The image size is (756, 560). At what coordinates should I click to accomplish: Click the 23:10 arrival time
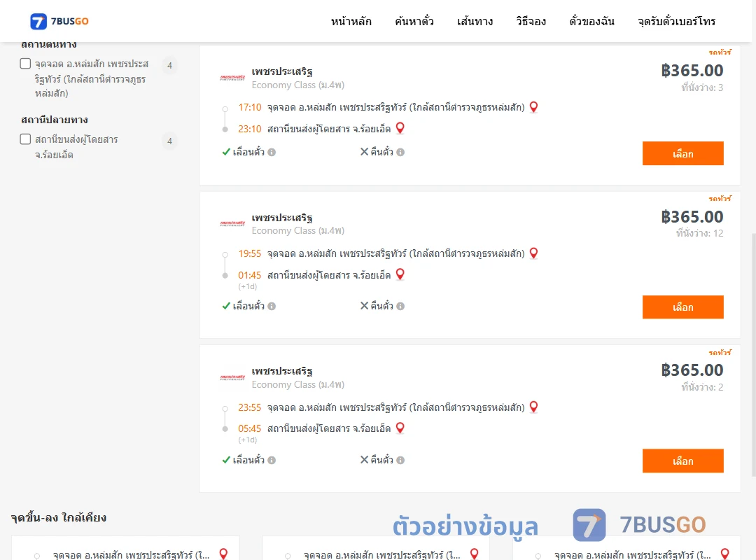[250, 129]
